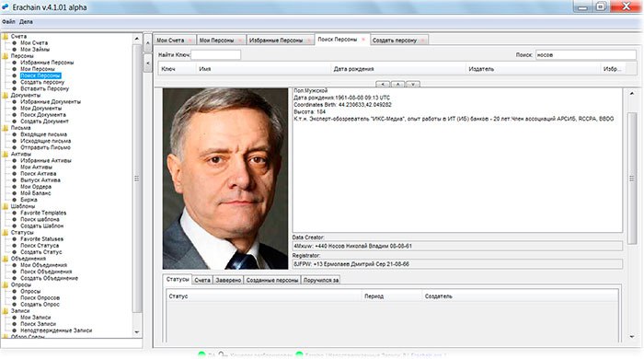
Task: Select Мои Займы in the tree
Action: tap(35, 50)
